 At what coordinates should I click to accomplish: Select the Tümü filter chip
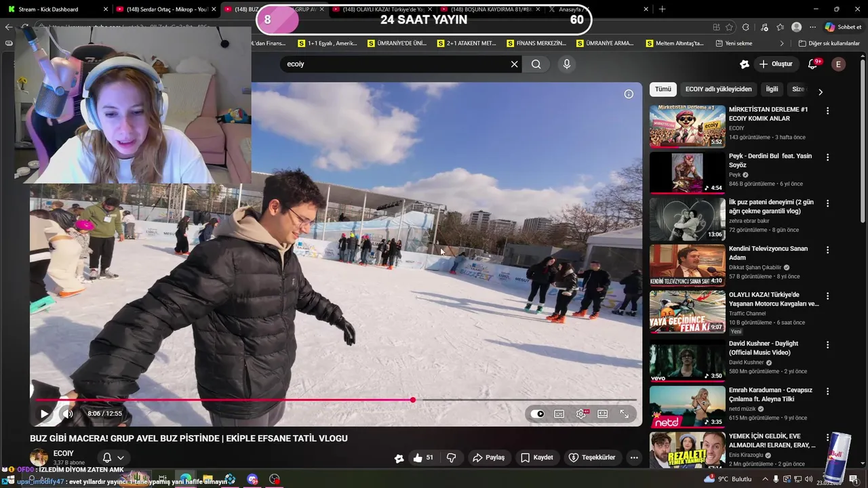[663, 89]
